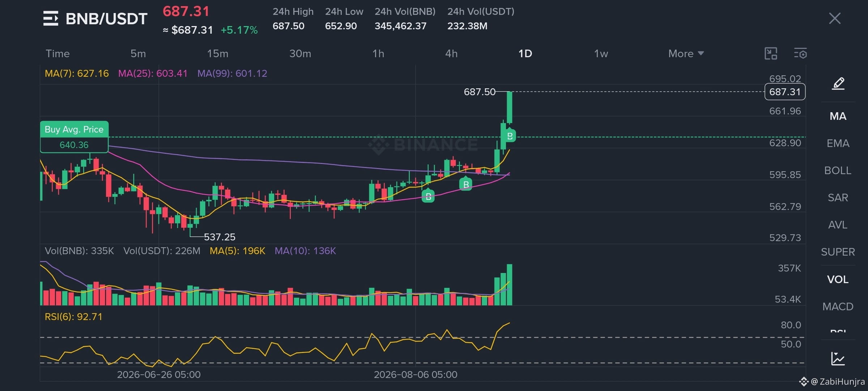Select the 1D timeframe
Image resolution: width=868 pixels, height=391 pixels.
tap(525, 54)
